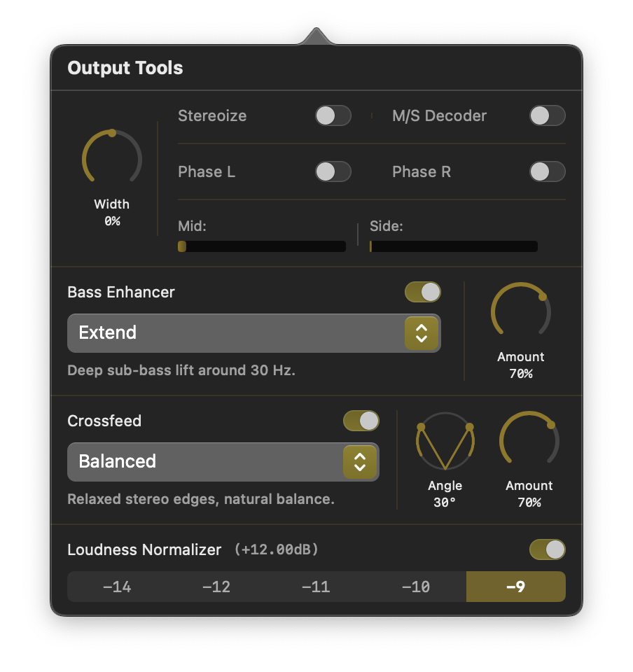This screenshot has height=672, width=633.
Task: Choose the -10 loudness target
Action: pyautogui.click(x=416, y=587)
